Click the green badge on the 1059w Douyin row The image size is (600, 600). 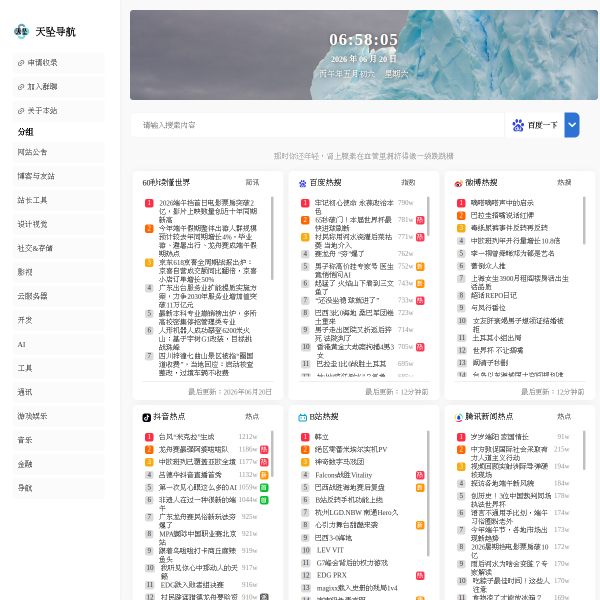click(x=264, y=488)
